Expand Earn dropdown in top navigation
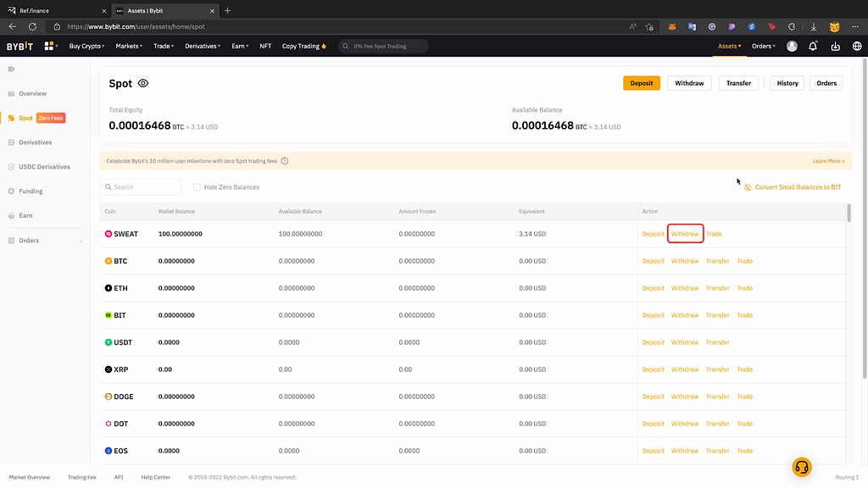 240,47
